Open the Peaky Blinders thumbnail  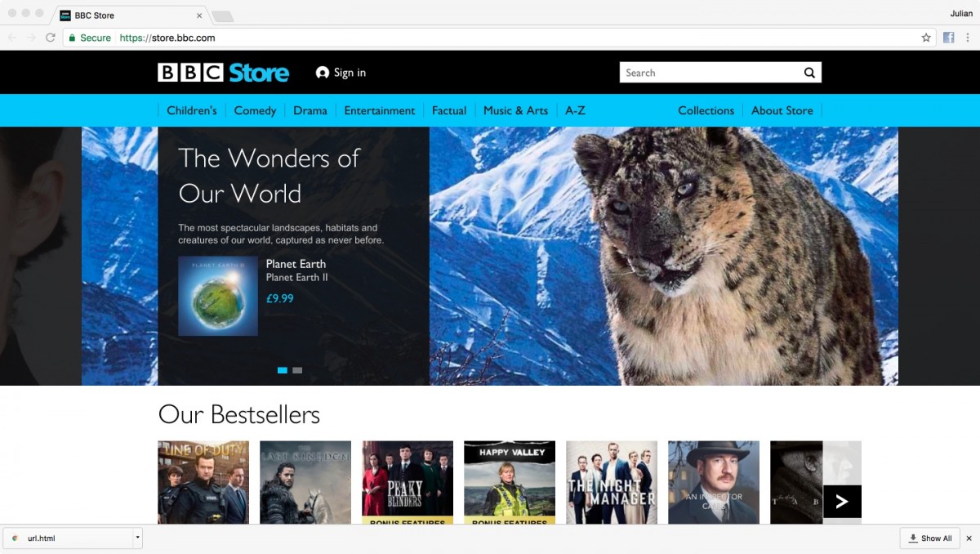[407, 482]
